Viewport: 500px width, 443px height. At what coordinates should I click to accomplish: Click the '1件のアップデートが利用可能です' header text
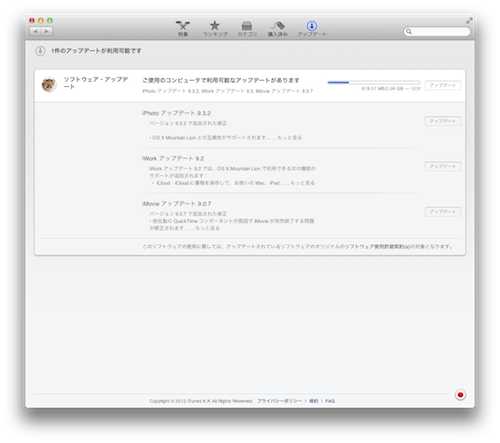click(x=96, y=51)
